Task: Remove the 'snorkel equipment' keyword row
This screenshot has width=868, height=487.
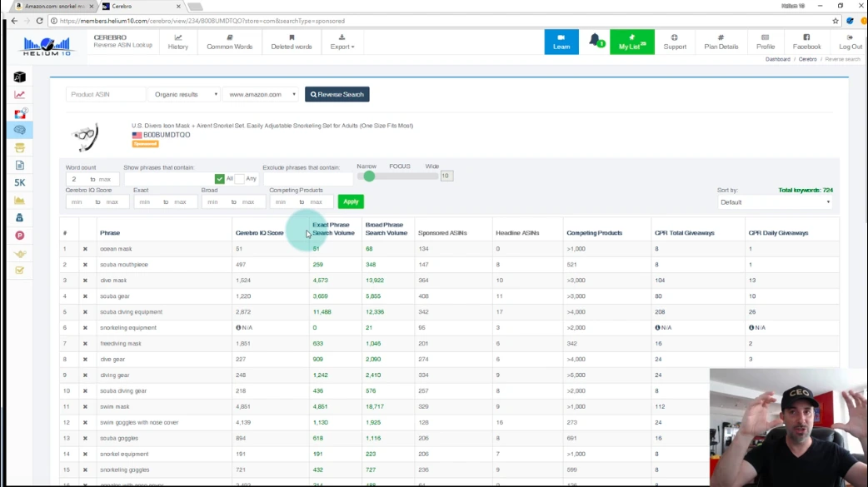Action: pos(85,455)
